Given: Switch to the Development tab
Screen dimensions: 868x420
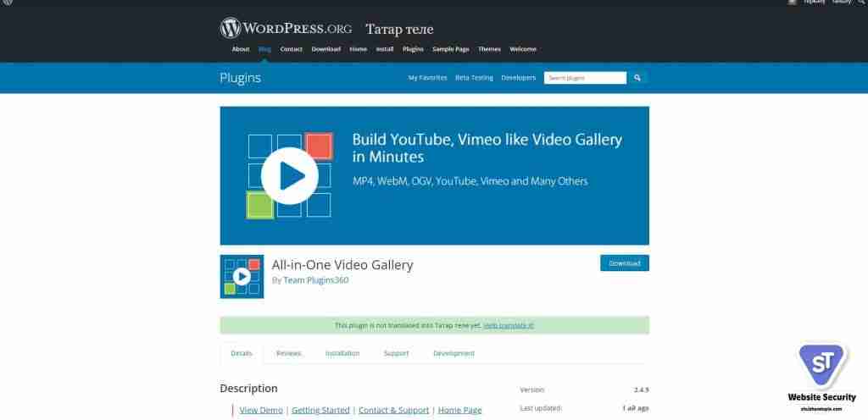Looking at the screenshot, I should pyautogui.click(x=454, y=353).
